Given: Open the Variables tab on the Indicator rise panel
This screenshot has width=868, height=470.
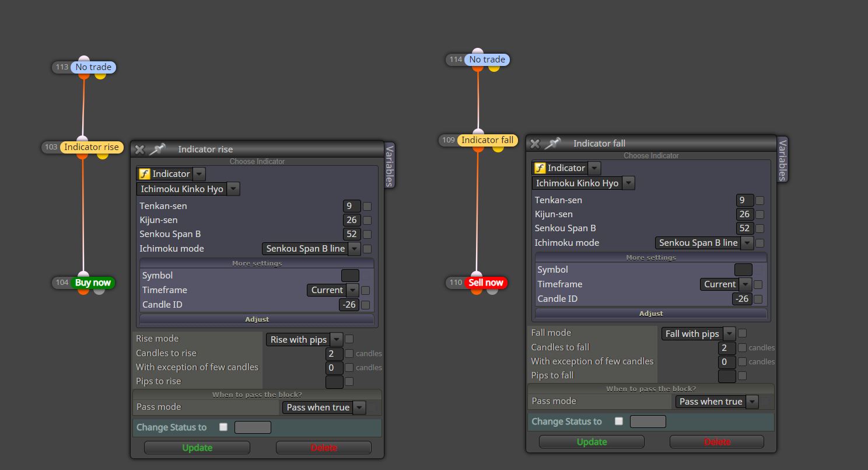Looking at the screenshot, I should pos(390,165).
